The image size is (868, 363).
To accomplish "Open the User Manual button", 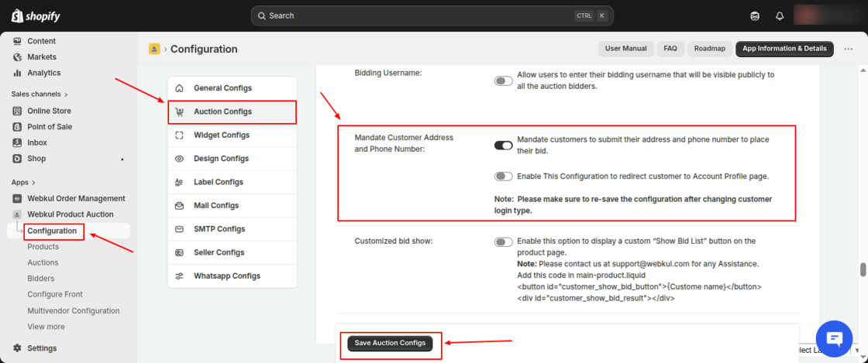I will 626,49.
